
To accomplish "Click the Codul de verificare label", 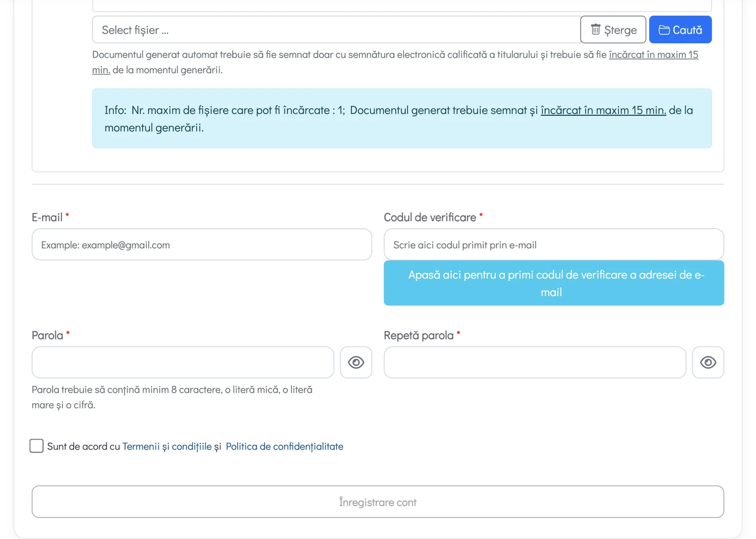I will click(430, 217).
